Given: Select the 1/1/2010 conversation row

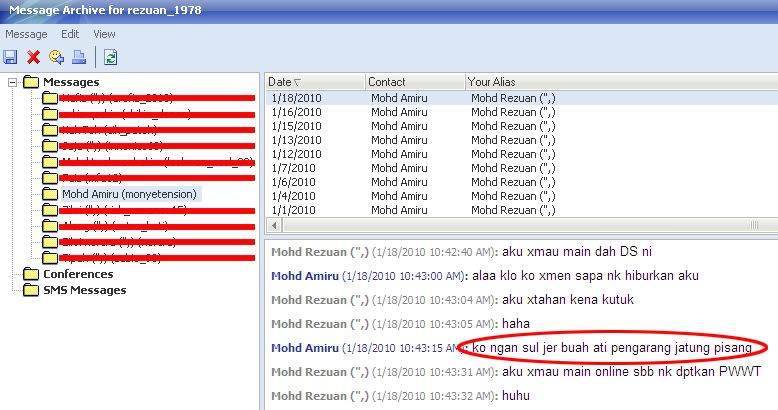Looking at the screenshot, I should click(x=296, y=210).
